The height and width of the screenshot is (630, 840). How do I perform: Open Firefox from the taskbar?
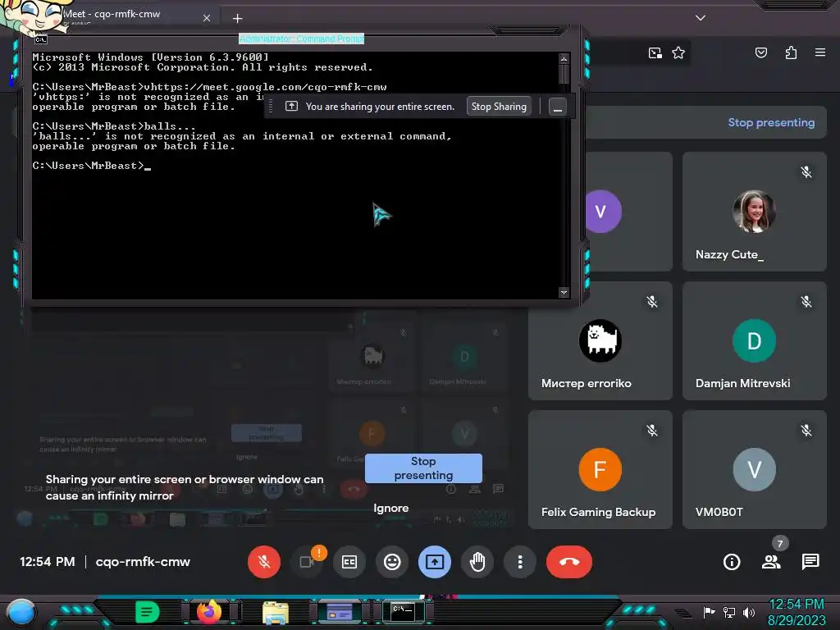[209, 612]
